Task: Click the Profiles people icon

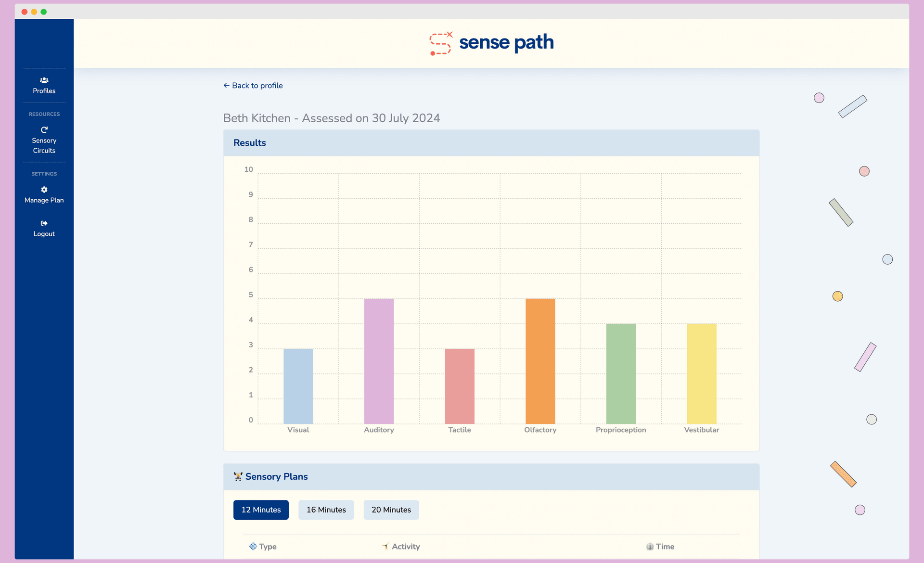Action: click(44, 80)
